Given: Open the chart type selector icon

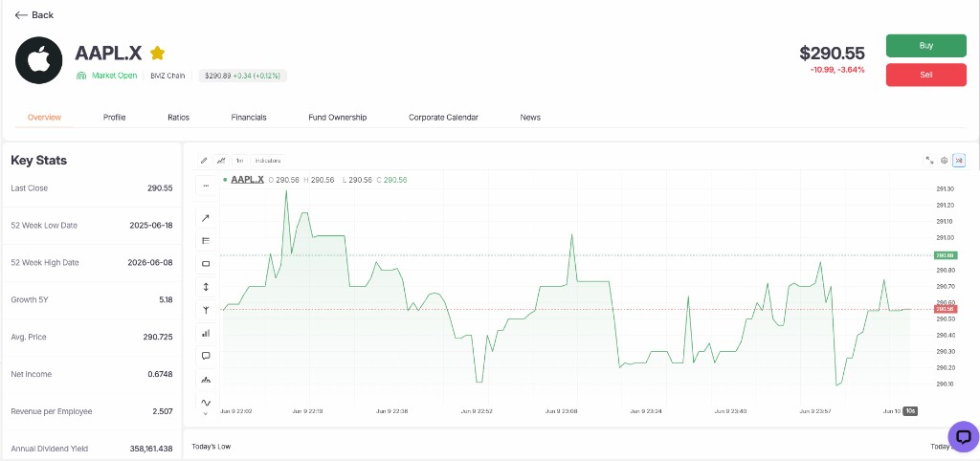Looking at the screenshot, I should [x=221, y=161].
